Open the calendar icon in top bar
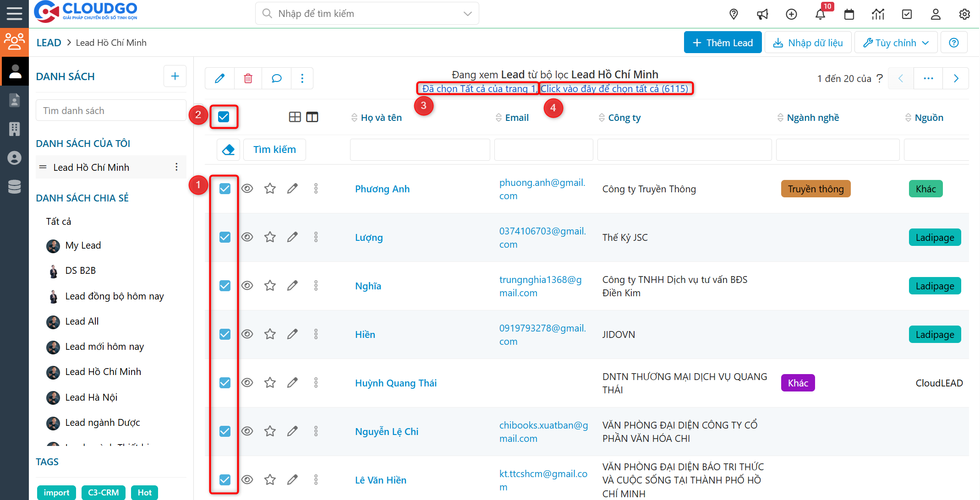This screenshot has height=500, width=980. tap(849, 14)
